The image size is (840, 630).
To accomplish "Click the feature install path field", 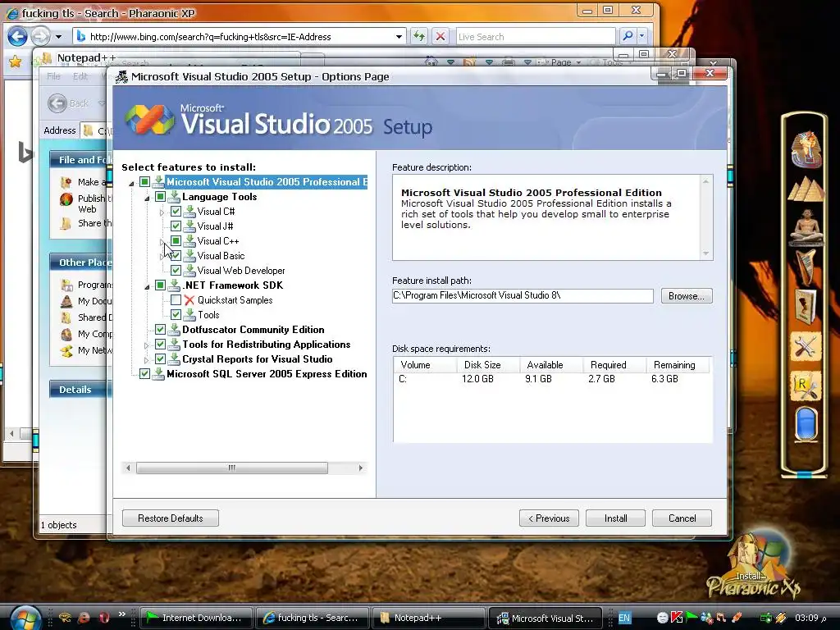I will click(x=523, y=295).
